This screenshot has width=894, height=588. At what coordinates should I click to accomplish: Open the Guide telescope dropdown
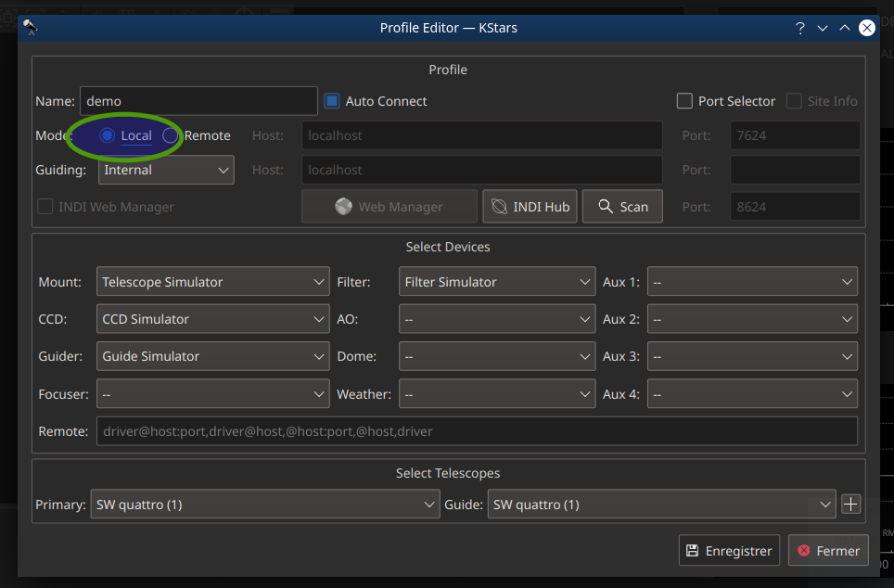click(661, 505)
